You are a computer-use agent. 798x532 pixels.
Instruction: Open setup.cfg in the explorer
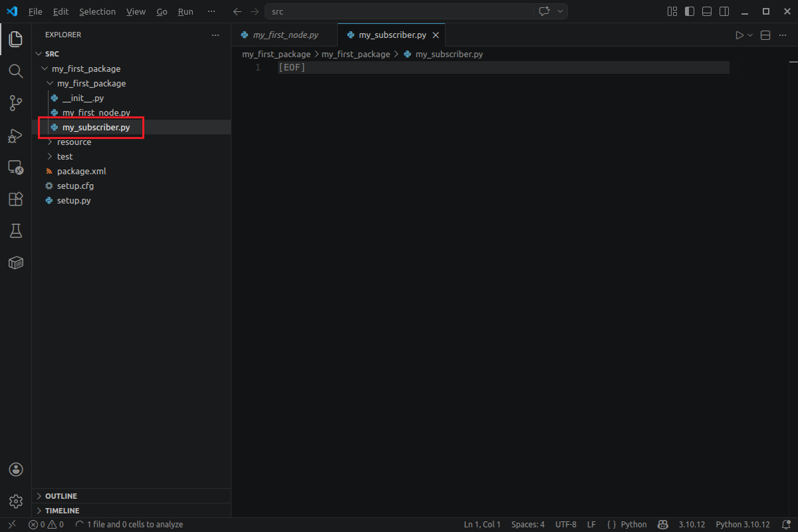(x=132, y=186)
